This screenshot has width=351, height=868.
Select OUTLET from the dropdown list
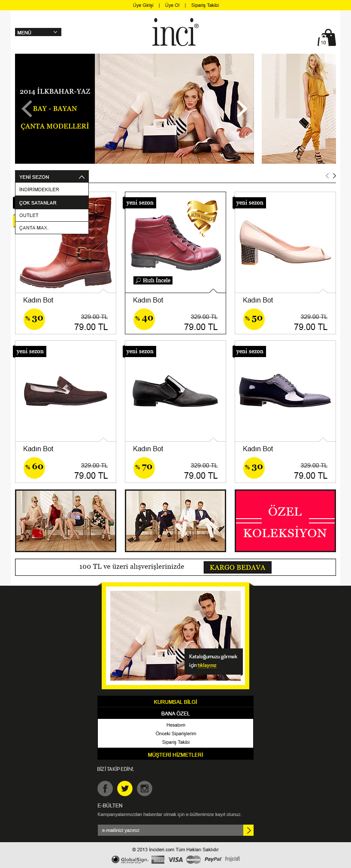click(52, 215)
